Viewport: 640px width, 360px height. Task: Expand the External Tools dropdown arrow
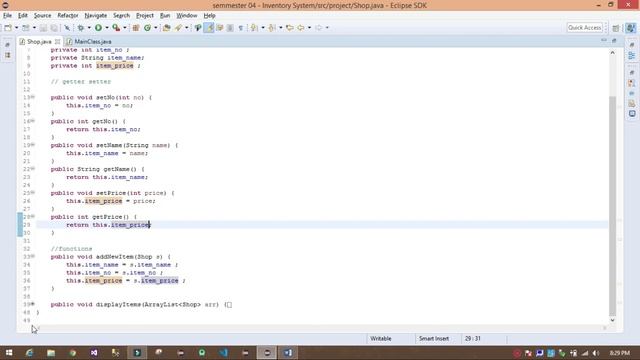pos(125,28)
